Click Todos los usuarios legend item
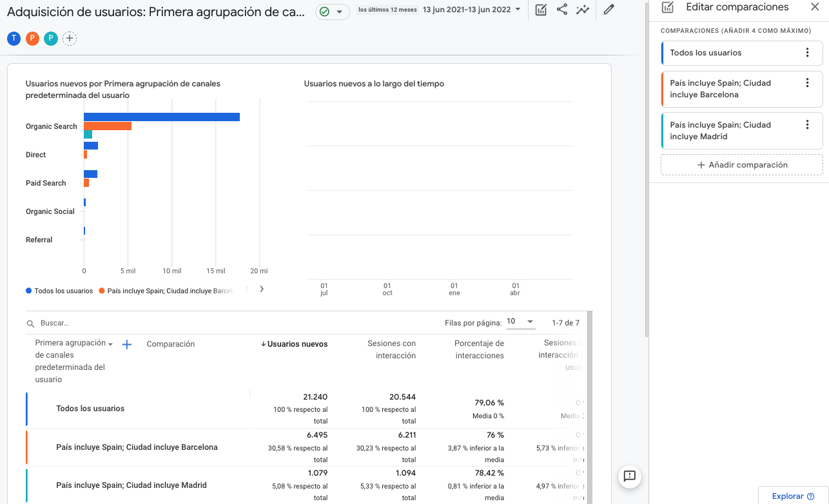The image size is (829, 504). point(59,291)
